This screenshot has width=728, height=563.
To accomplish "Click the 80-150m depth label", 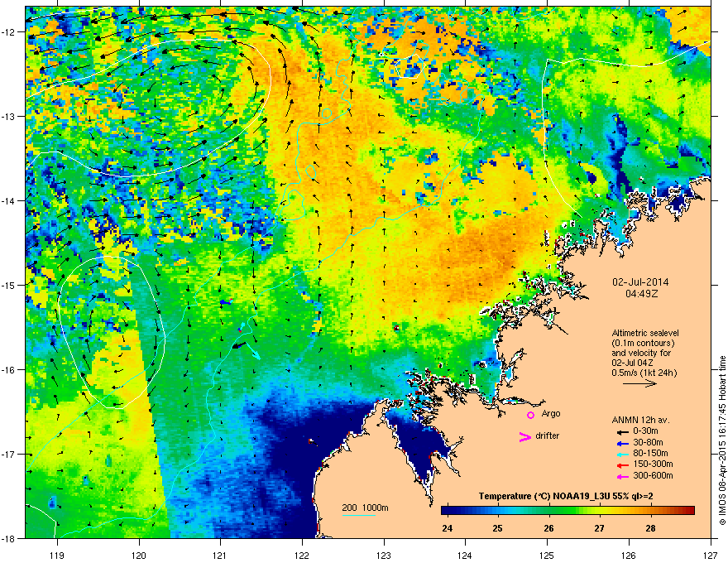I will [650, 454].
